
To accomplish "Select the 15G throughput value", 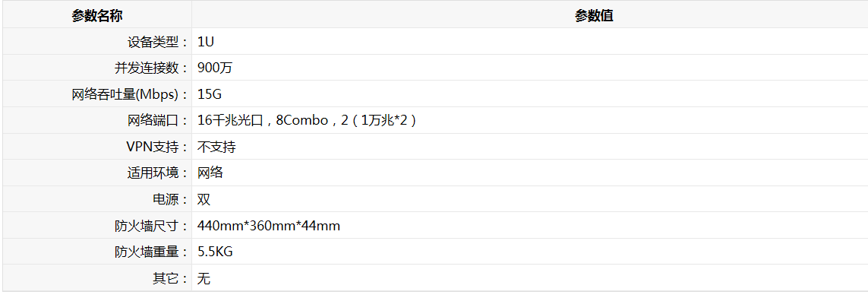I will click(210, 94).
